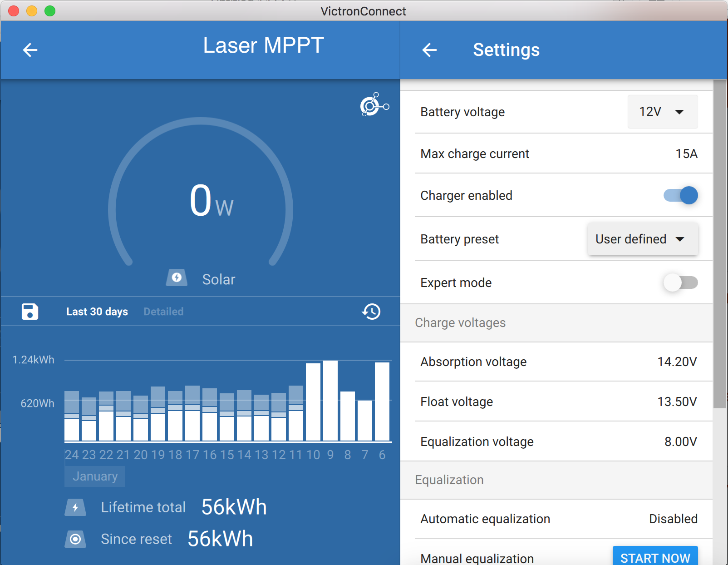Screen dimensions: 728x565
Task: Turn on Expert mode switch
Action: click(x=681, y=282)
